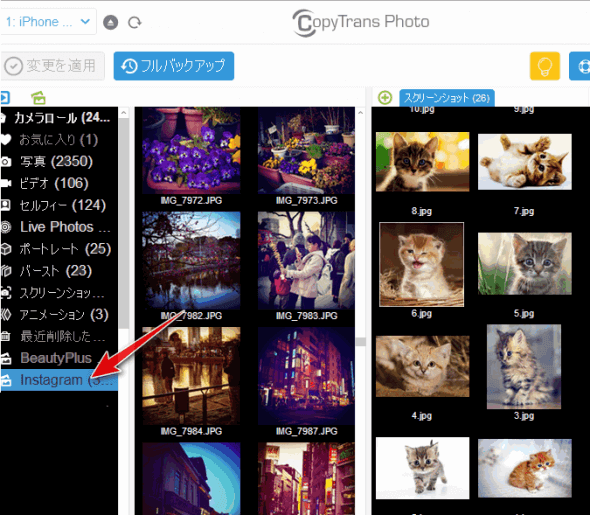Click camera icon beside 写真
Screen dimensions: 590x515
[5, 162]
